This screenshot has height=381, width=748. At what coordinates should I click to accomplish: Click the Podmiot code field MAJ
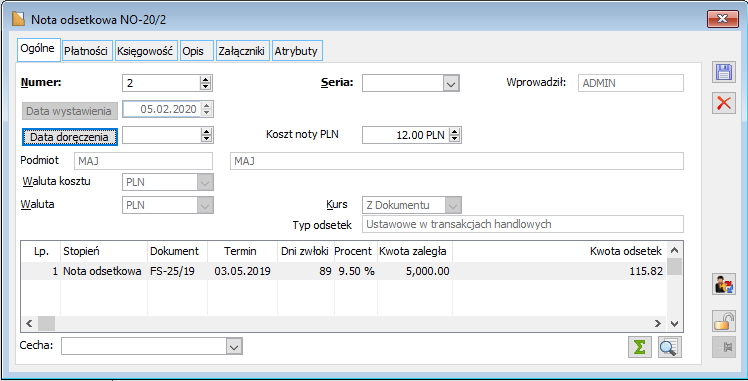(144, 161)
